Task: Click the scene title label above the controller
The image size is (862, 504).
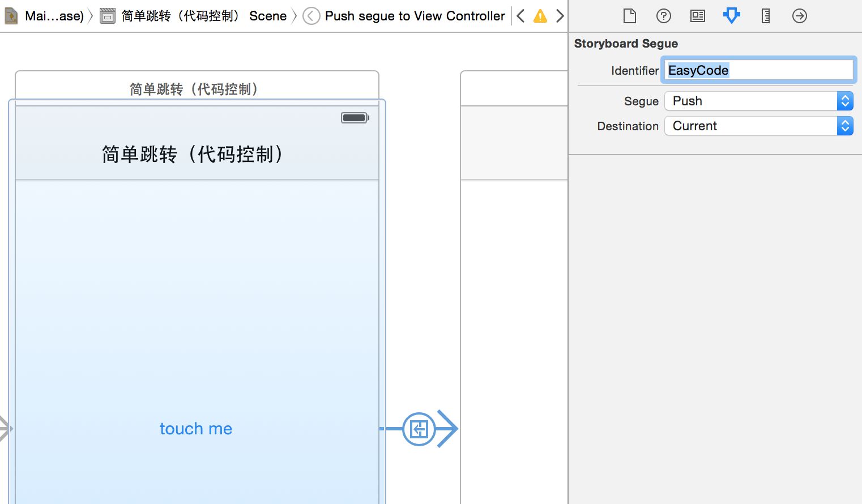Action: pyautogui.click(x=194, y=89)
